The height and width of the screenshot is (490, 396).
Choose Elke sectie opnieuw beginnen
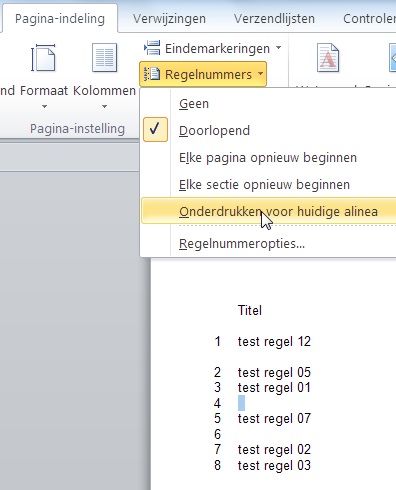(x=264, y=184)
